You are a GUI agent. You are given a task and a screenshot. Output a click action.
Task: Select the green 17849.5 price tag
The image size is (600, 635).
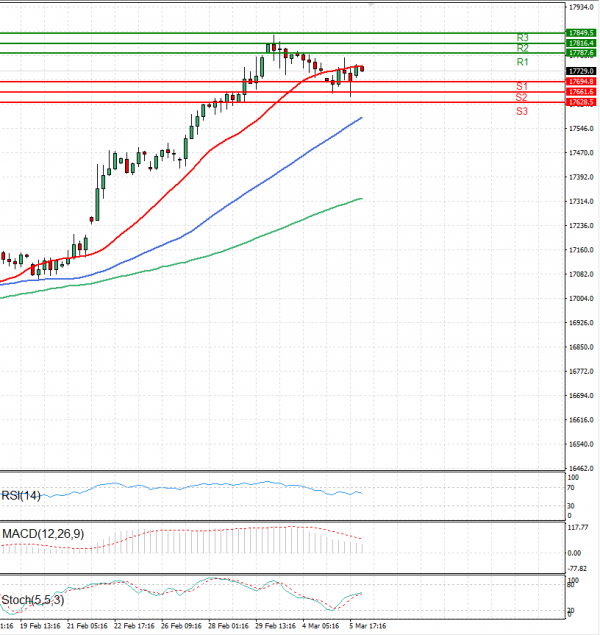tap(581, 33)
